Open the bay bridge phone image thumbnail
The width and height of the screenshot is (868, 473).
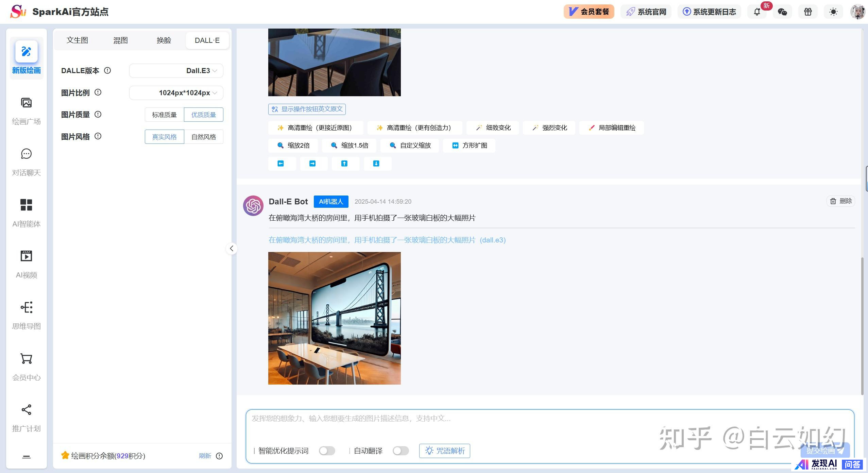335,318
